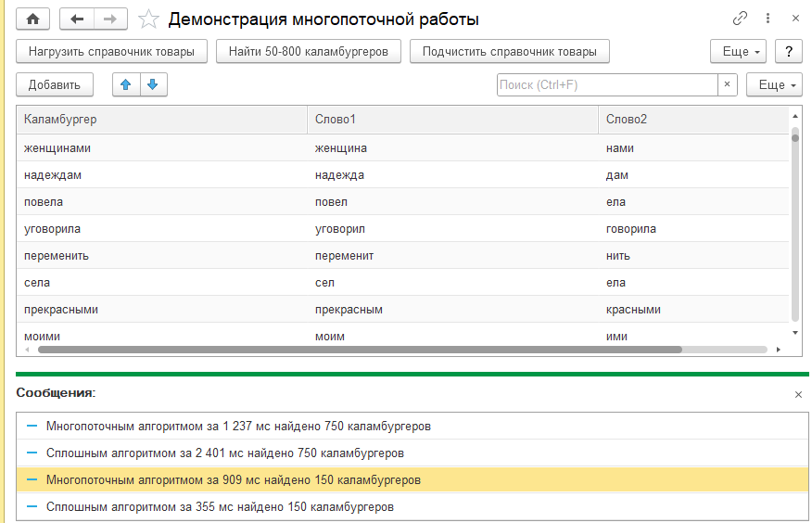Screen dimensions: 812x523
Task: Sort by Каламбургер column header
Action: 162,119
